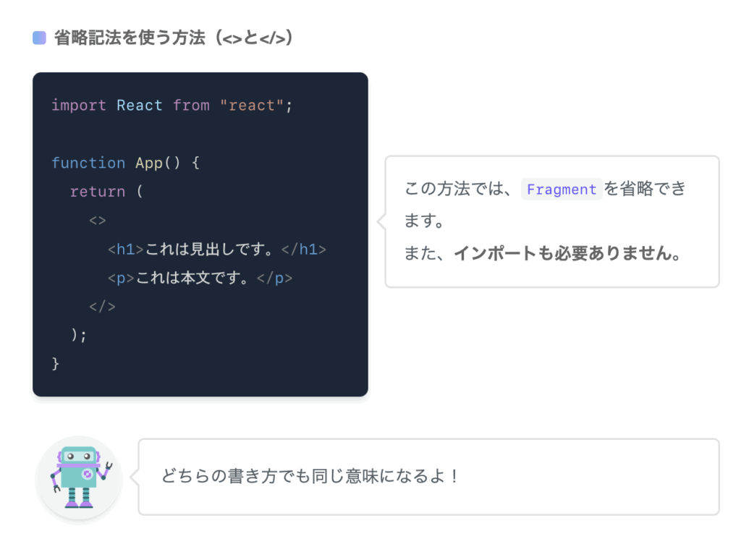Click the bold text インポートも必要ありません
This screenshot has height=560, width=741.
(567, 253)
